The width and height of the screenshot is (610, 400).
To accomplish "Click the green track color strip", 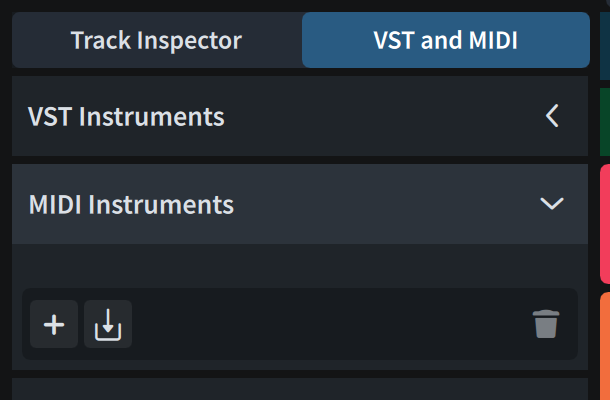I will pyautogui.click(x=605, y=122).
